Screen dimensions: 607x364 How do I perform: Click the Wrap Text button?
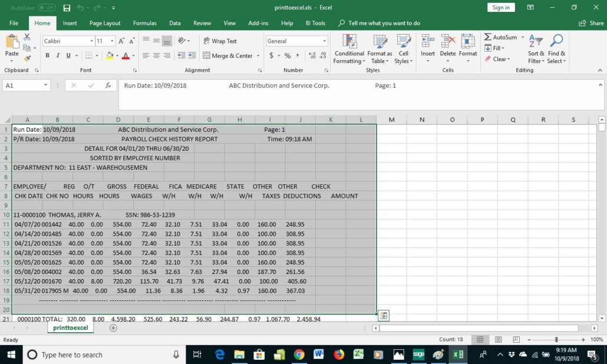220,41
